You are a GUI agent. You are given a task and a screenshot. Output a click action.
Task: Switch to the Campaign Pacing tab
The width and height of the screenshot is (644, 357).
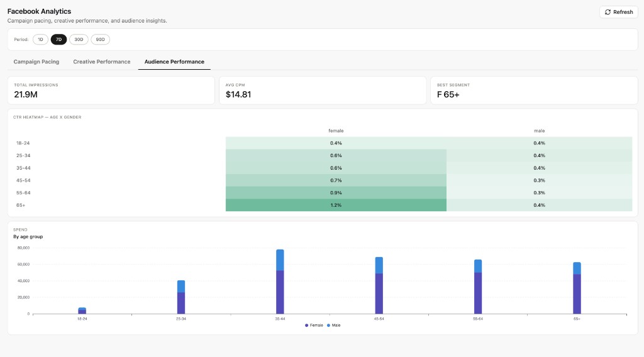point(36,62)
